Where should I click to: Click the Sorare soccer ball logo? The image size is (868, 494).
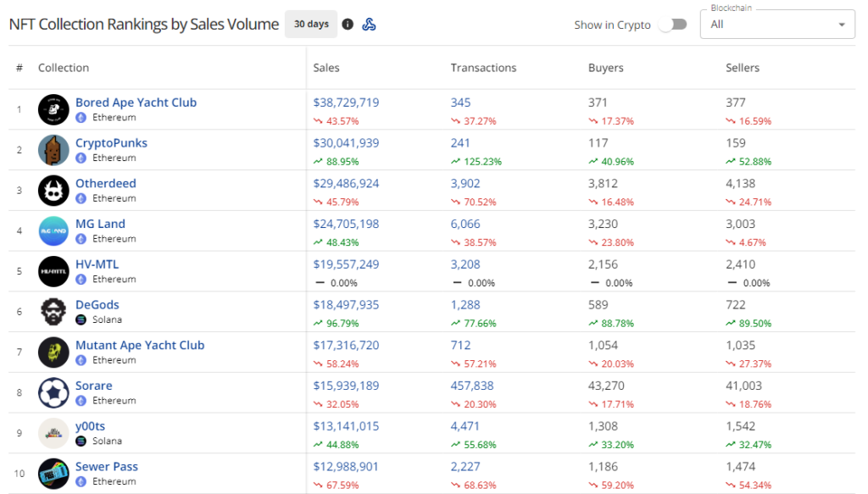[53, 392]
